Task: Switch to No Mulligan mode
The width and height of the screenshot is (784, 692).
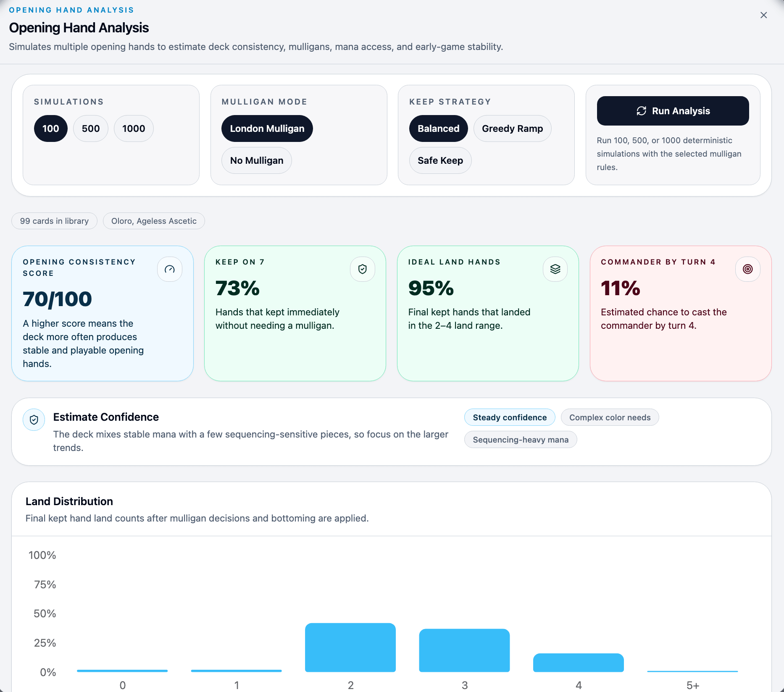Action: pos(256,160)
